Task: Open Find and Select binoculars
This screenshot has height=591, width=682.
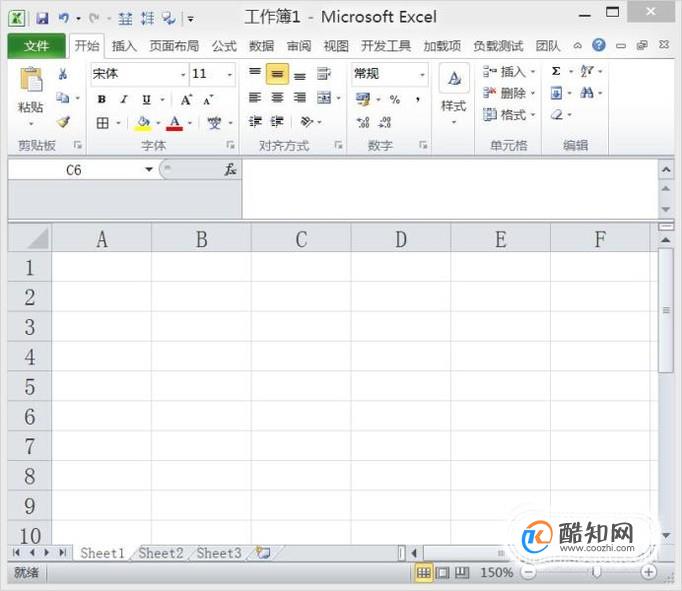Action: click(587, 93)
